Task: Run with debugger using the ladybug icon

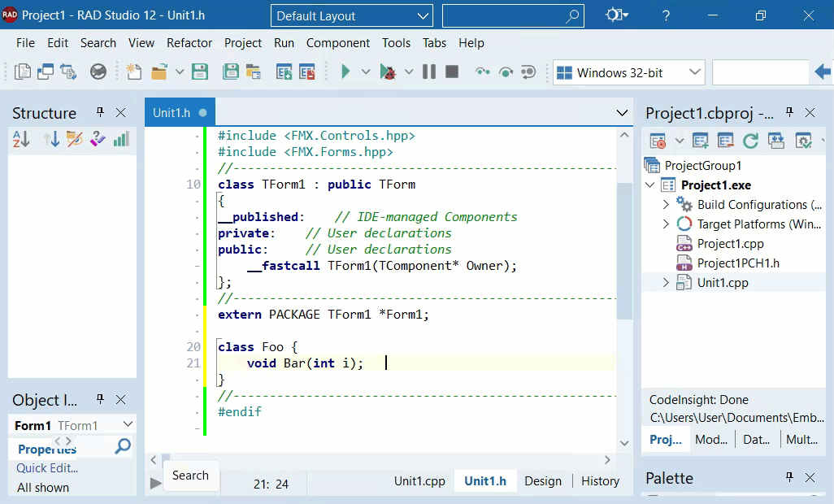Action: (x=388, y=72)
